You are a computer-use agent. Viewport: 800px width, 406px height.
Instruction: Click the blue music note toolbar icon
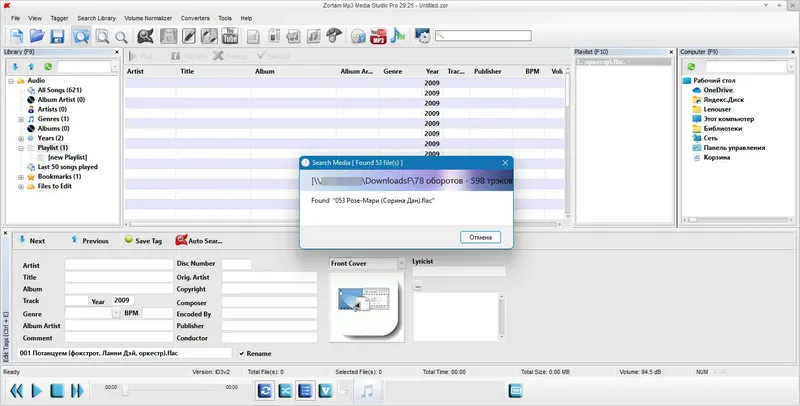397,36
